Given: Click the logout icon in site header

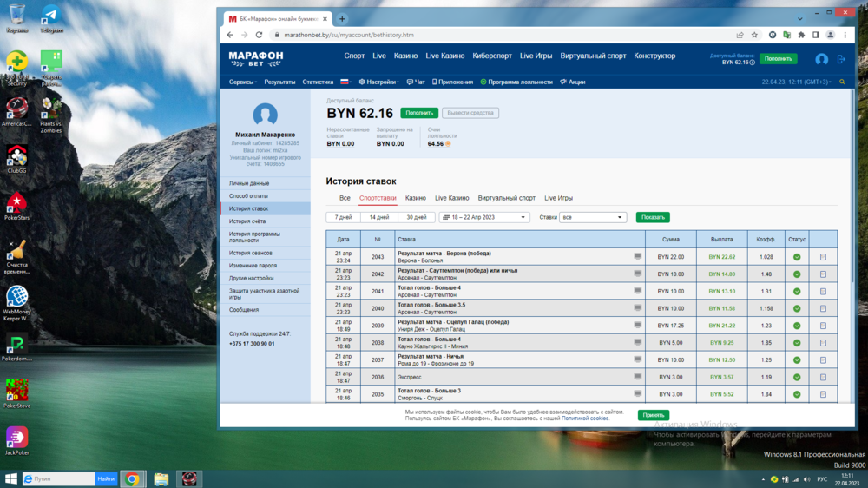Looking at the screenshot, I should tap(840, 59).
